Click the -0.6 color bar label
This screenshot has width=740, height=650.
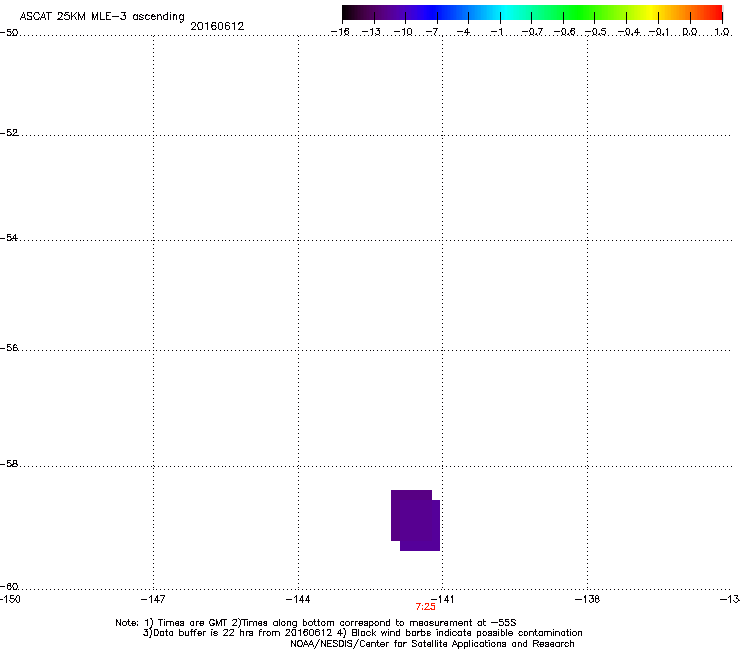pos(564,32)
